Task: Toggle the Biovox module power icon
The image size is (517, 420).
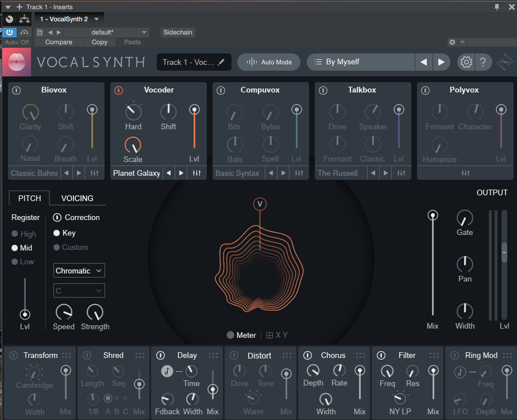Action: [x=16, y=90]
